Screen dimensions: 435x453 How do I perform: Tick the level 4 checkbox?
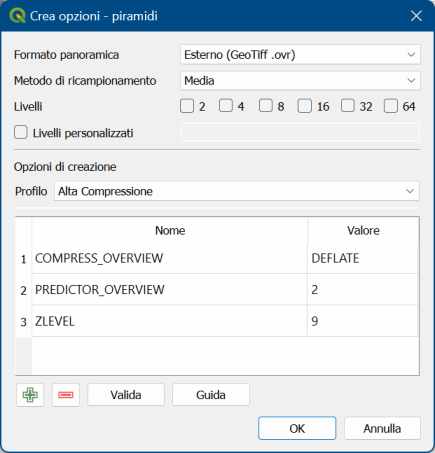pyautogui.click(x=226, y=106)
